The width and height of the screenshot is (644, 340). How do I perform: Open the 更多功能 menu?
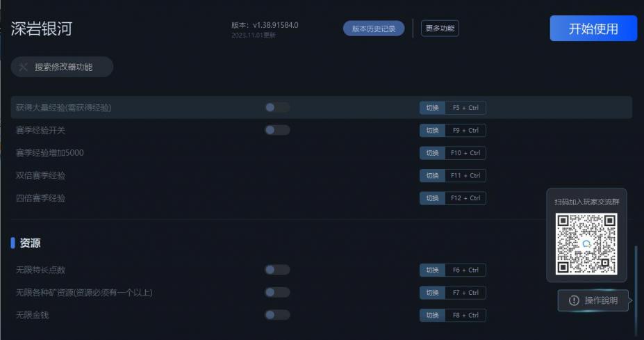[440, 29]
